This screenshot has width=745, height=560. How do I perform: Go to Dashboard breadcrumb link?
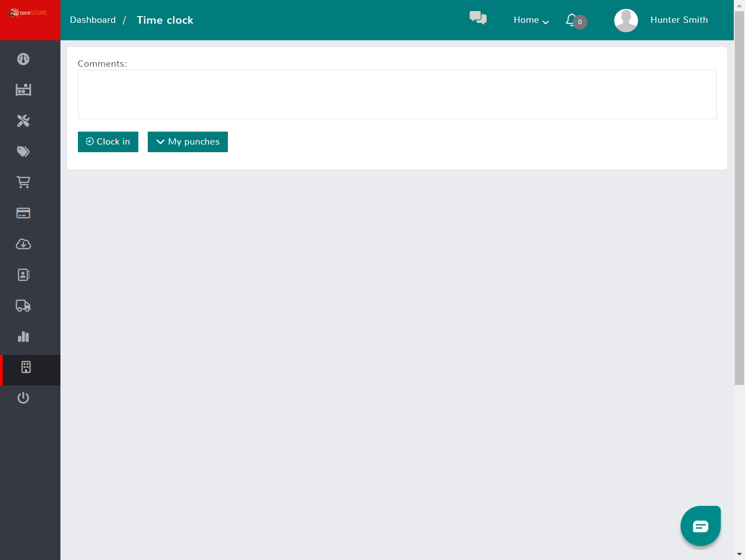point(93,20)
